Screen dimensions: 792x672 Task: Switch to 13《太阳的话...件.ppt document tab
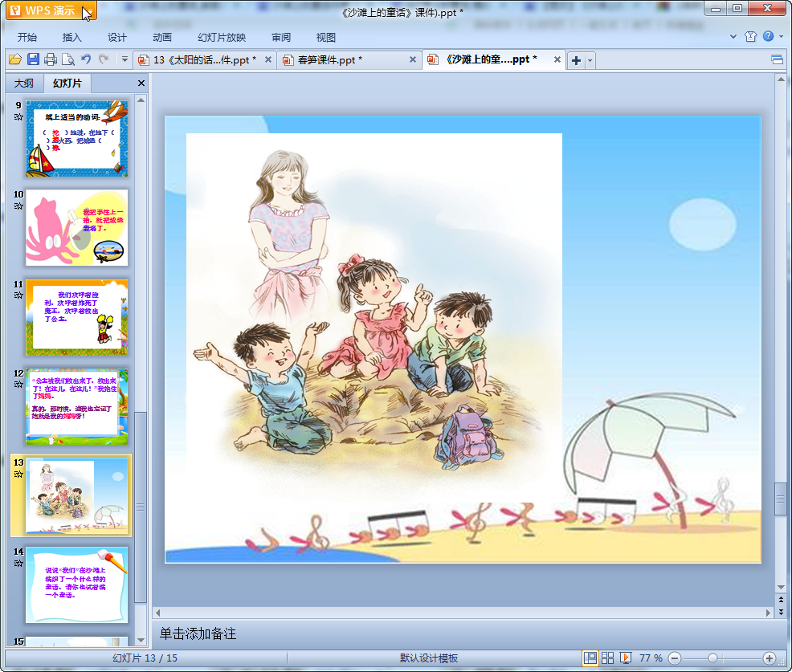click(204, 60)
